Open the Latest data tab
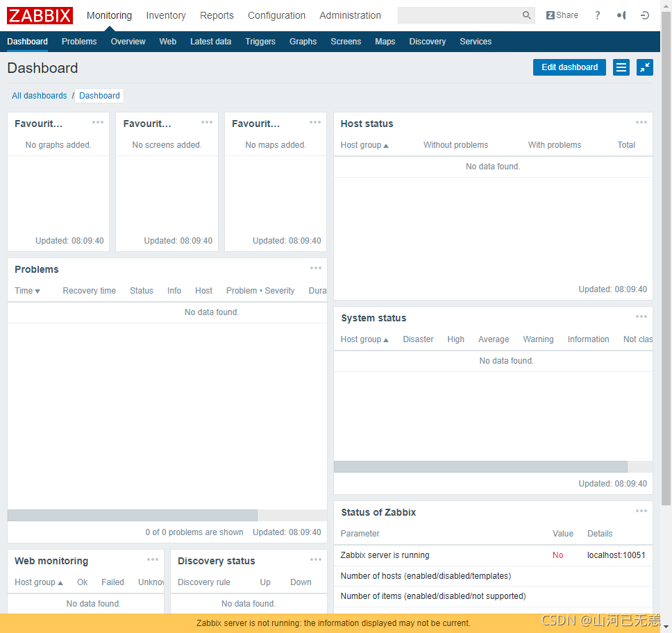The width and height of the screenshot is (672, 633). (x=211, y=42)
